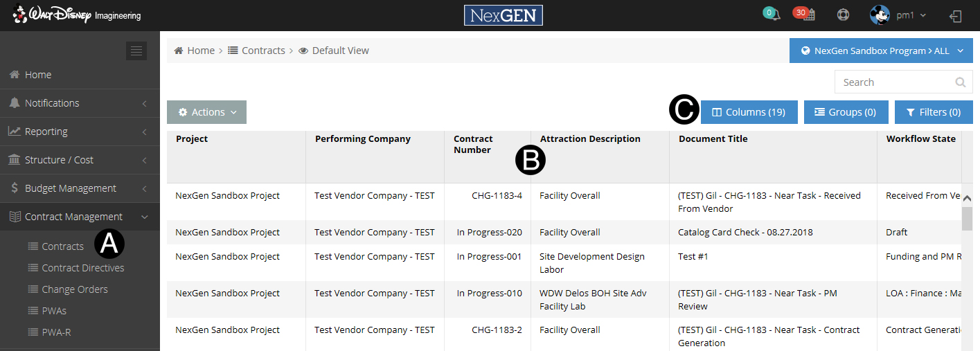This screenshot has height=351, width=980.
Task: Select Contract Directives in sidebar
Action: 83,268
